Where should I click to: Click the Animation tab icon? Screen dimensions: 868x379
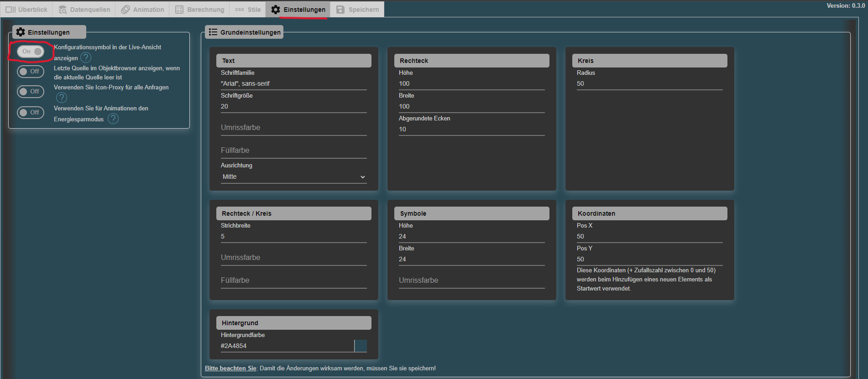click(125, 10)
